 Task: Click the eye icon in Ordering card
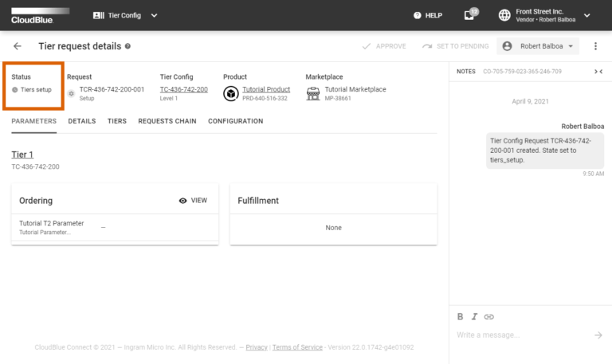pos(182,201)
